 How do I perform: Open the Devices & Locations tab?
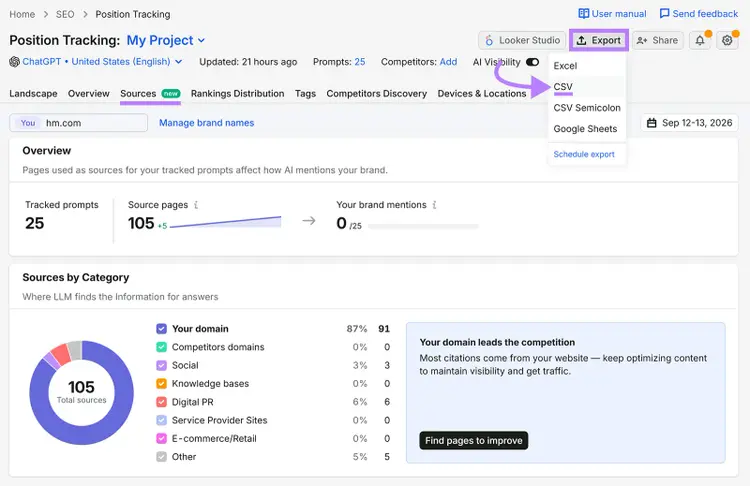(482, 94)
